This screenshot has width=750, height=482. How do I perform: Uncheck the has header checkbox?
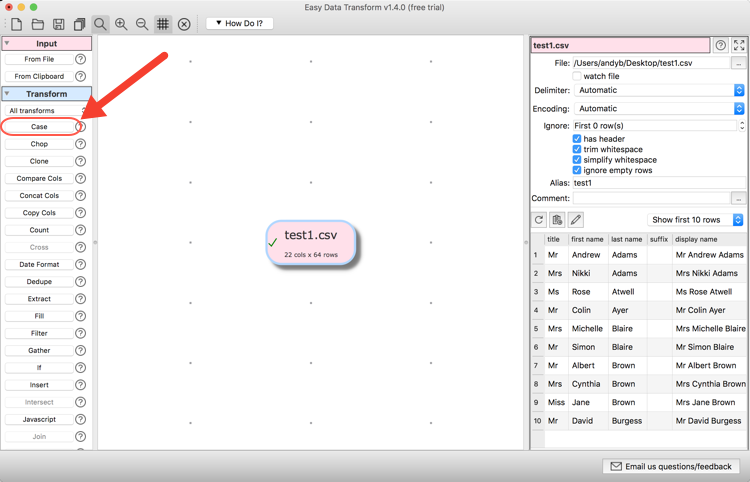(x=577, y=139)
